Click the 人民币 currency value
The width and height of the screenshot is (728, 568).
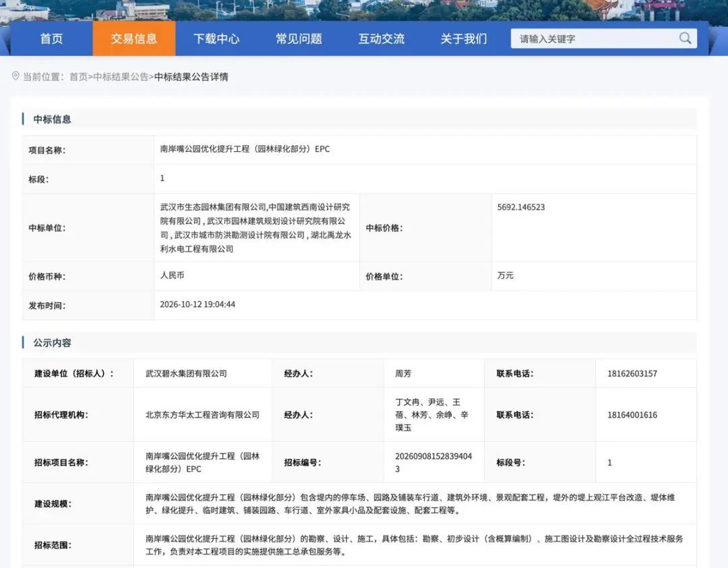point(173,275)
